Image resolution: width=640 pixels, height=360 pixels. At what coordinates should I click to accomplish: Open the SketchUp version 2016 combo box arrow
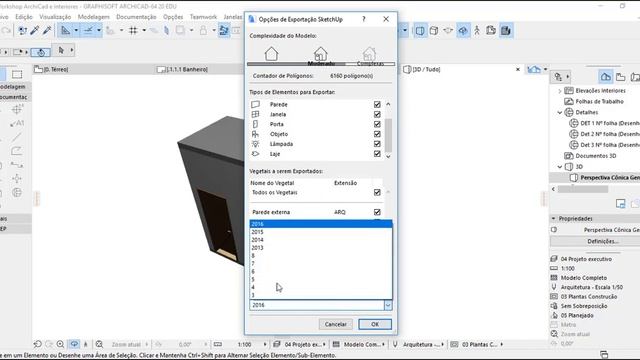pyautogui.click(x=388, y=305)
